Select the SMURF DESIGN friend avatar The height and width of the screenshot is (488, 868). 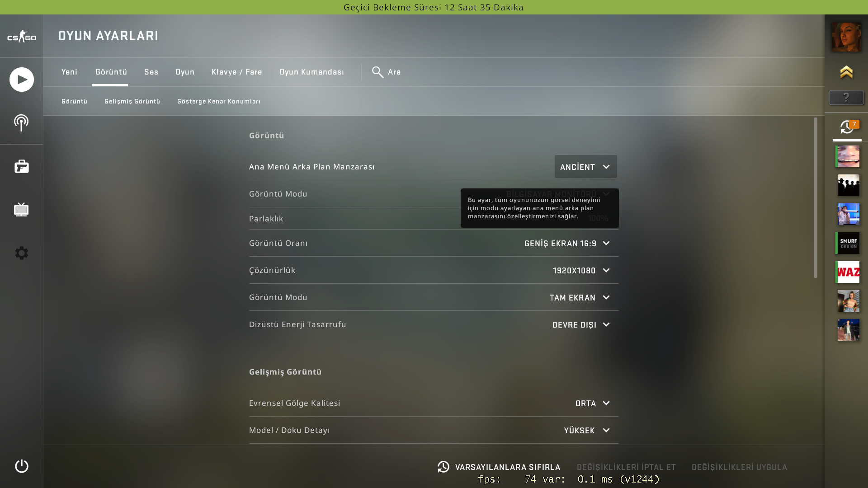tap(848, 243)
